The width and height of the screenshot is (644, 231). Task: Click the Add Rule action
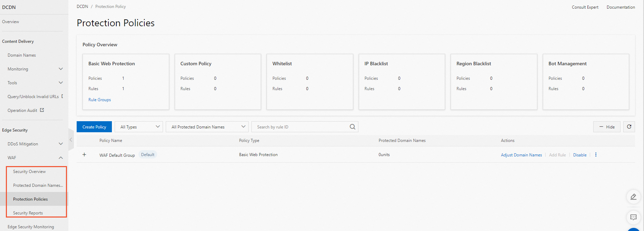click(x=557, y=155)
